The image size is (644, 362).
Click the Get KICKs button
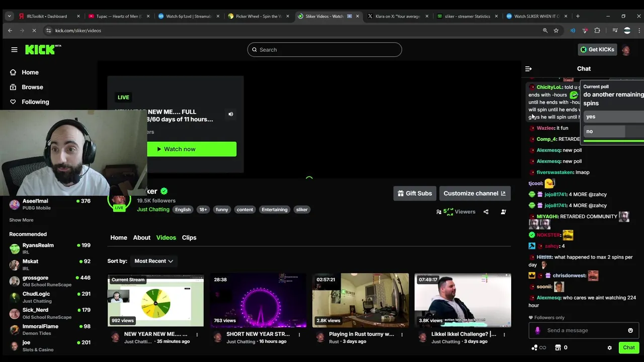click(597, 49)
